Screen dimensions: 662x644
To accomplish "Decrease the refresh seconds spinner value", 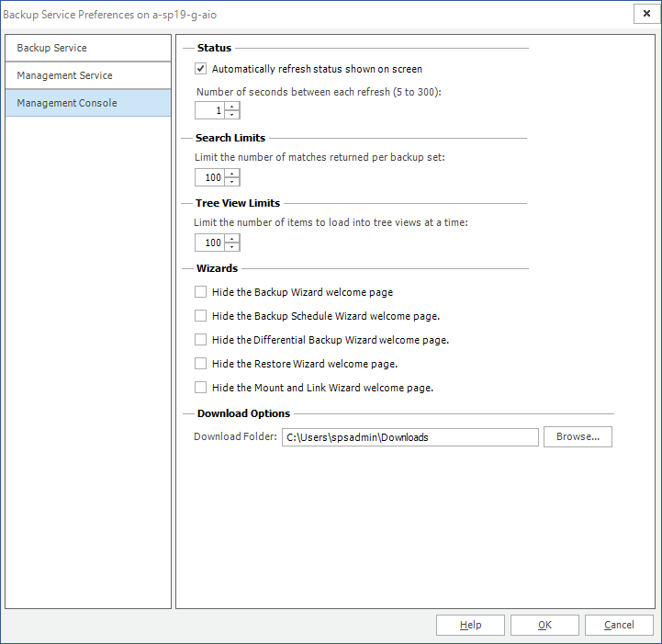I will 232,115.
